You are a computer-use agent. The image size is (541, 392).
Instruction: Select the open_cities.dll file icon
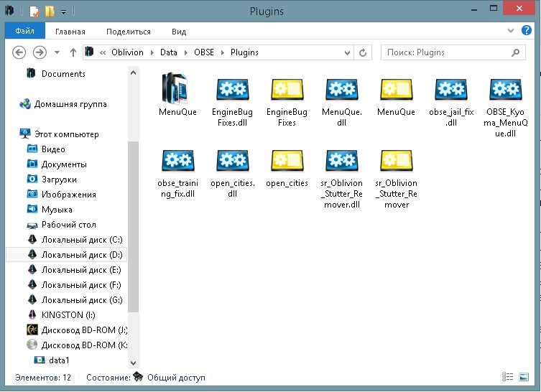(233, 160)
